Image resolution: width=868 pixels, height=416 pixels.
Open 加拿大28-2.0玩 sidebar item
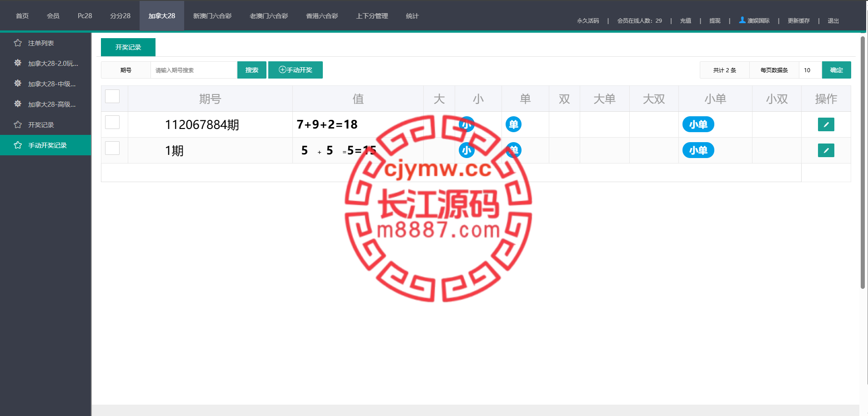[x=45, y=64]
